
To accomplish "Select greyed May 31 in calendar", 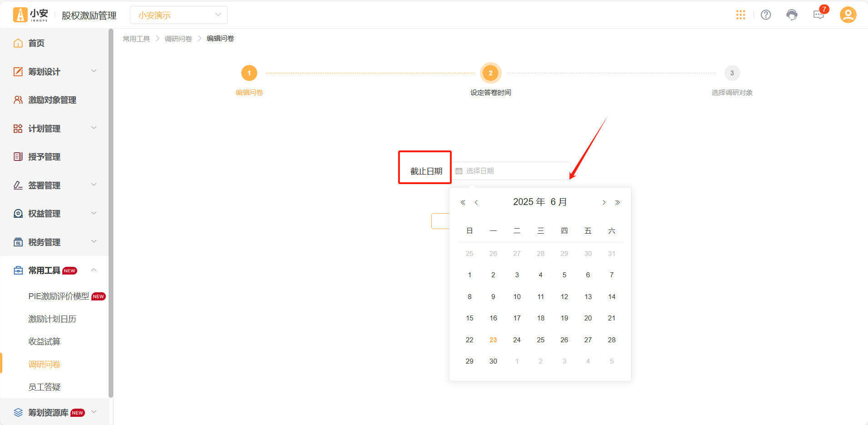I will tap(612, 254).
